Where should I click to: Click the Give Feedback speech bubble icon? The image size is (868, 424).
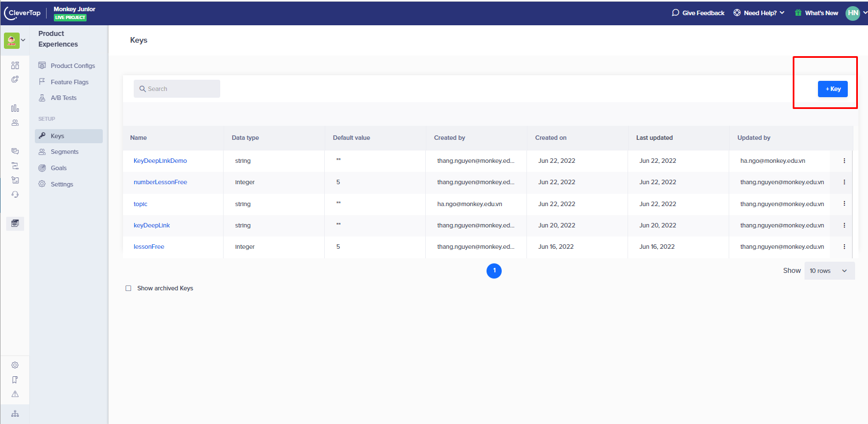coord(675,13)
